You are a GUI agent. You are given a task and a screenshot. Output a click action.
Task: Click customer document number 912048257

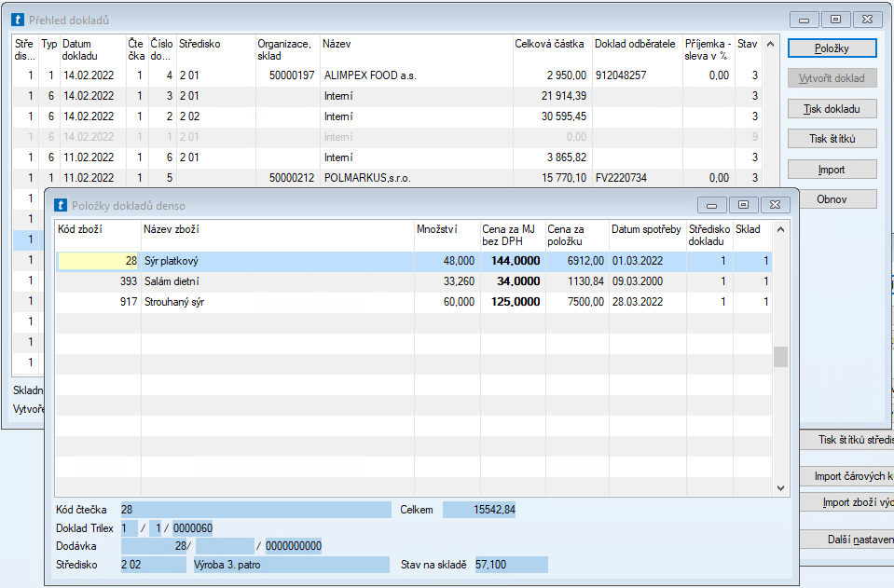pyautogui.click(x=621, y=75)
